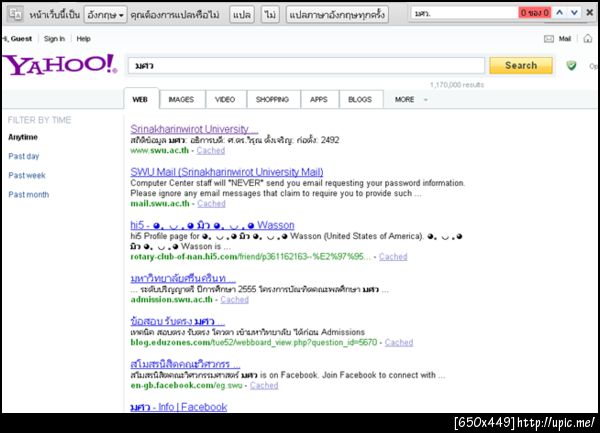The width and height of the screenshot is (600, 433).
Task: Open Cached link for admission.swu.ac.th
Action: 235,300
